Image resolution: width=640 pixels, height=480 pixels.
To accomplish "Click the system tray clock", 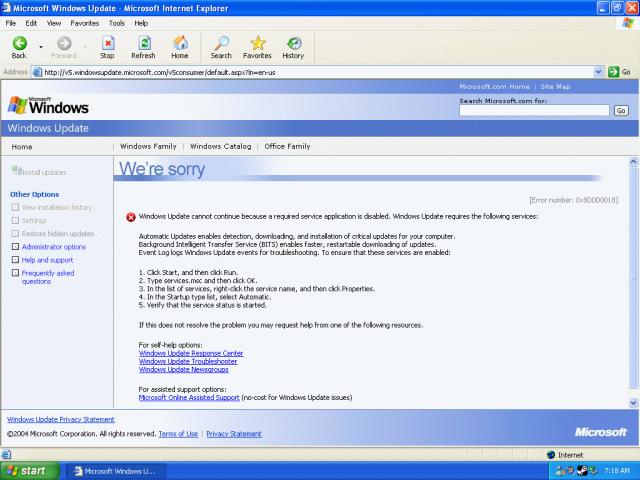I will coord(617,471).
